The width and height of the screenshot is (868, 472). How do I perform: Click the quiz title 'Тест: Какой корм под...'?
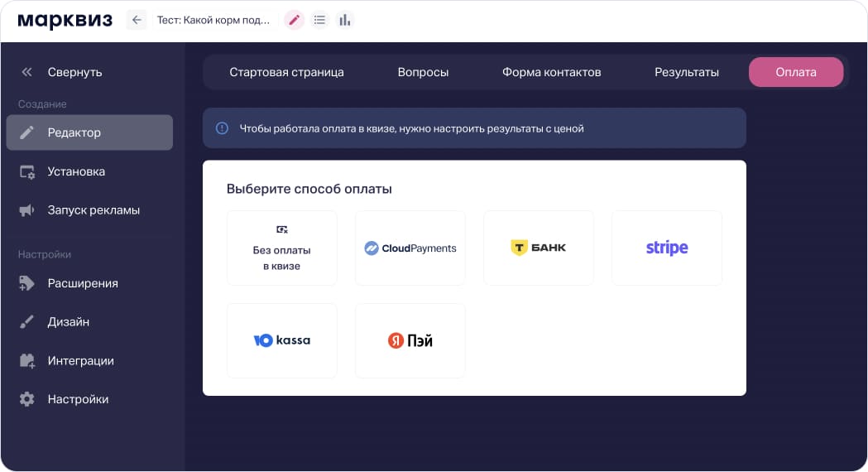click(213, 20)
